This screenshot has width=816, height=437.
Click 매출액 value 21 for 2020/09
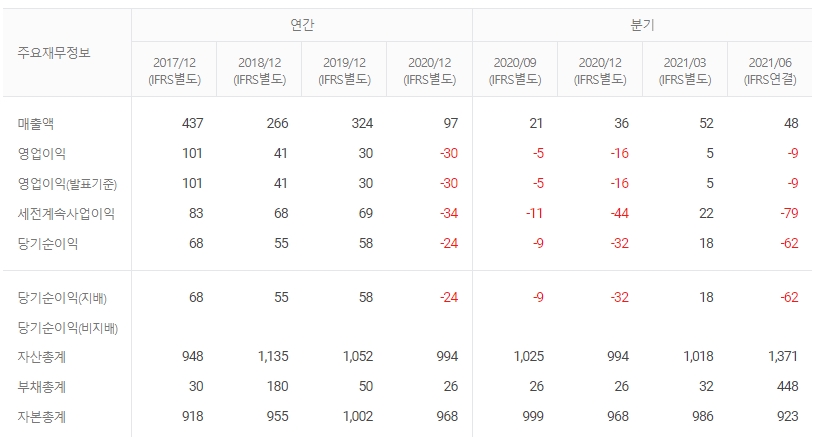point(536,123)
